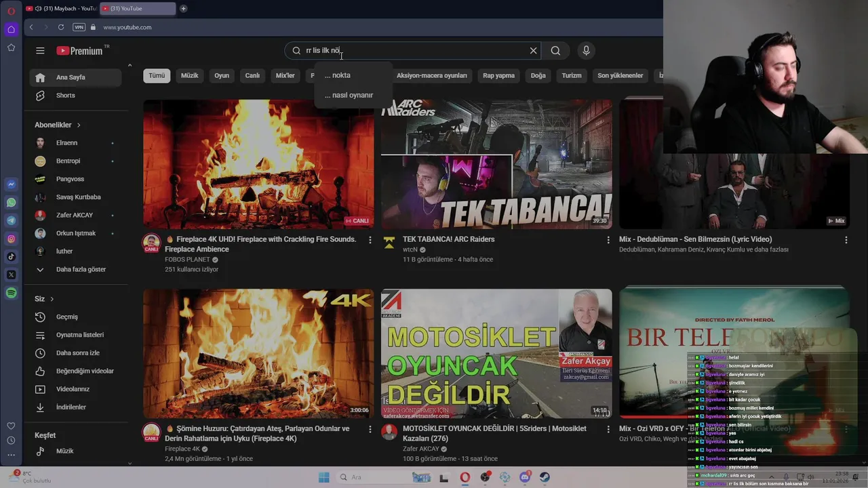Screen dimensions: 868x488
Task: Open YouTube hamburger guide menu
Action: tap(40, 51)
